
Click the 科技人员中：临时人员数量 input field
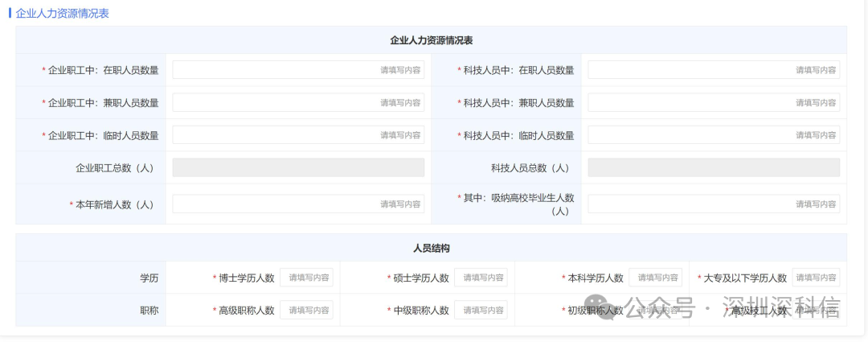click(714, 134)
